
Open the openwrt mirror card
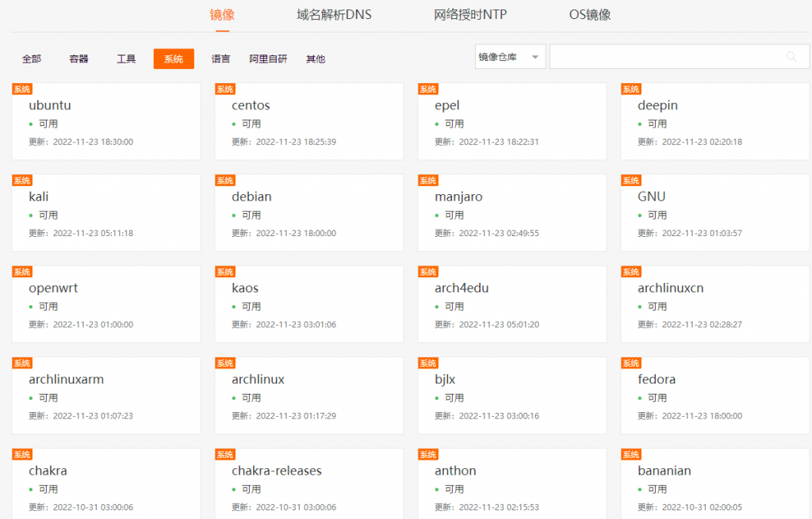click(x=106, y=304)
